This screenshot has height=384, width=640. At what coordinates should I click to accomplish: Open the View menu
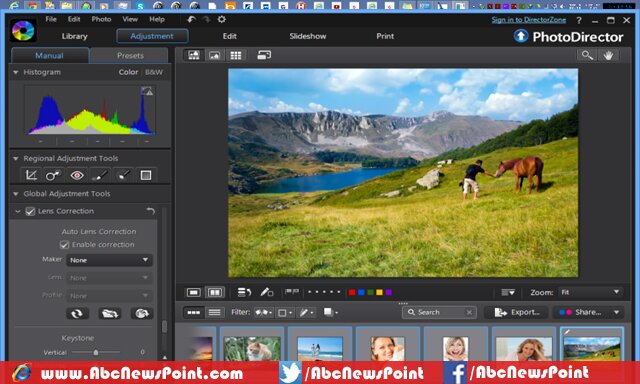click(x=130, y=19)
